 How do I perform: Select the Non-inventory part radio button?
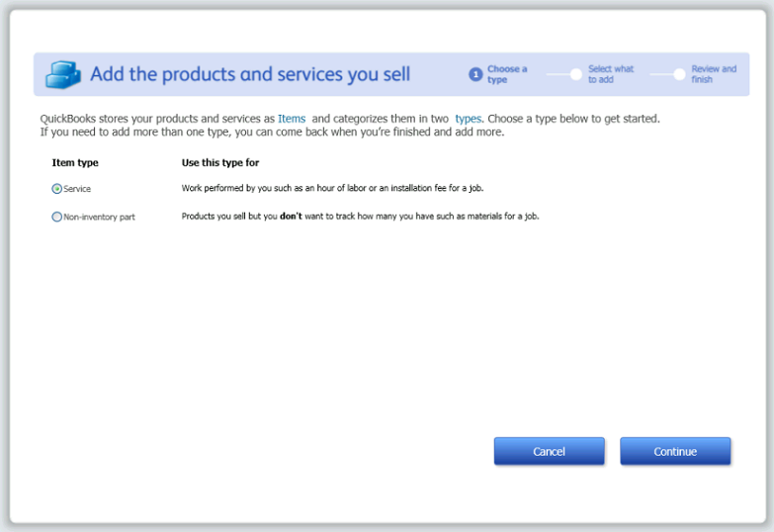(56, 217)
